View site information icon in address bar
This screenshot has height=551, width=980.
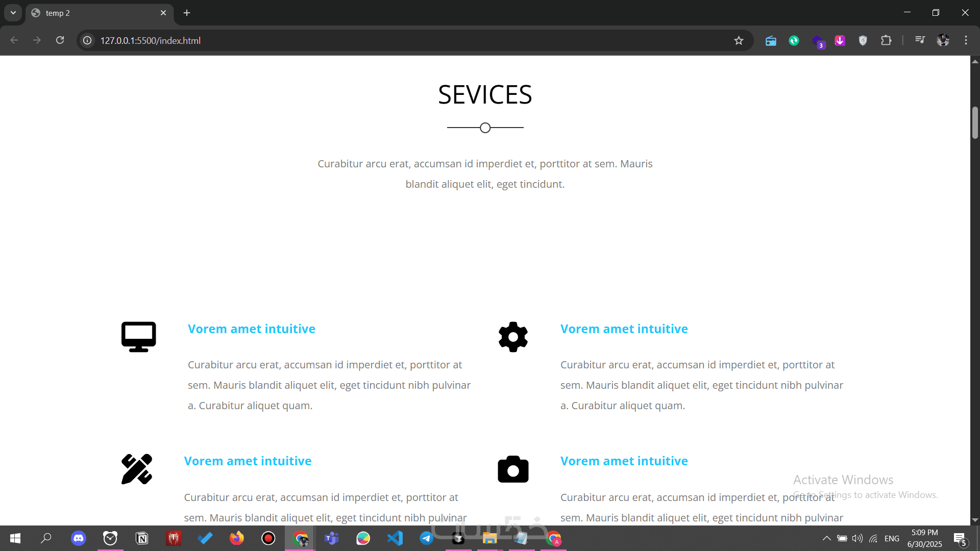88,40
